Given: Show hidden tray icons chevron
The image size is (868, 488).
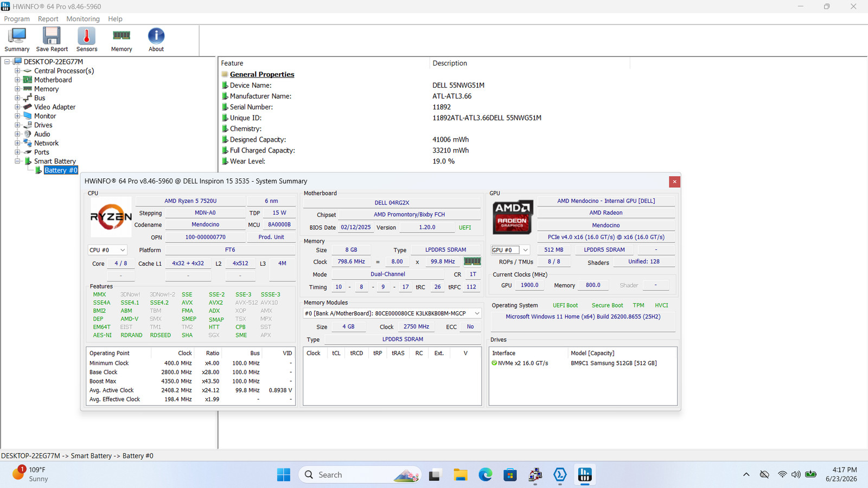Looking at the screenshot, I should point(746,474).
